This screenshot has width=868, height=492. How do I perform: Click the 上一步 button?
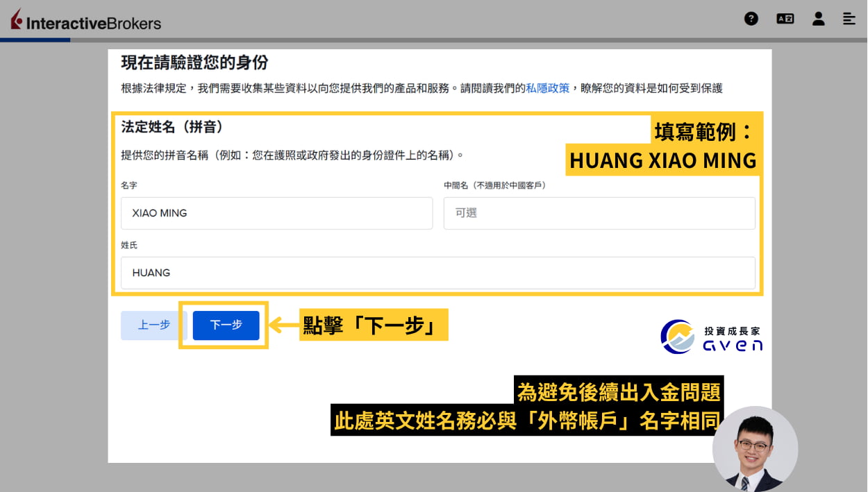[154, 325]
